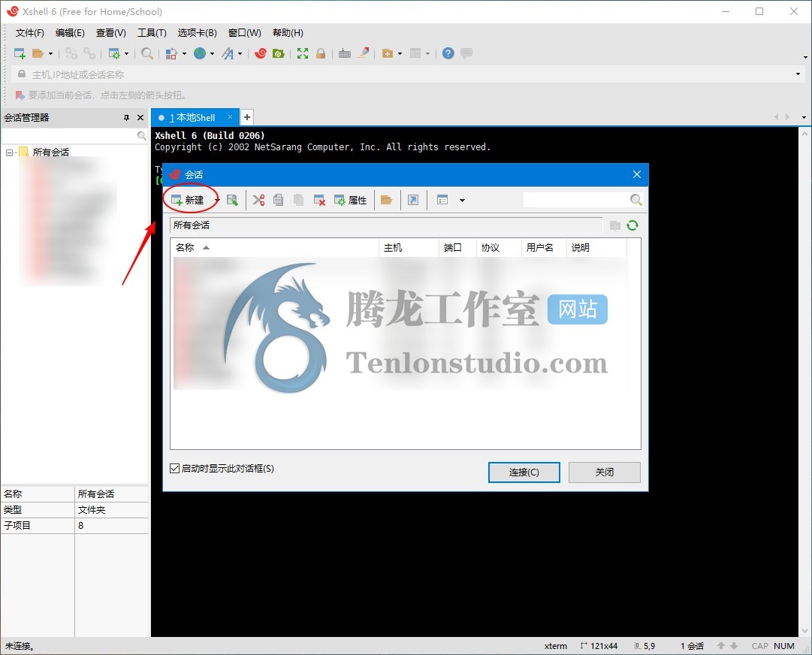
Task: Open the globe encoding dropdown arrow
Action: [212, 53]
